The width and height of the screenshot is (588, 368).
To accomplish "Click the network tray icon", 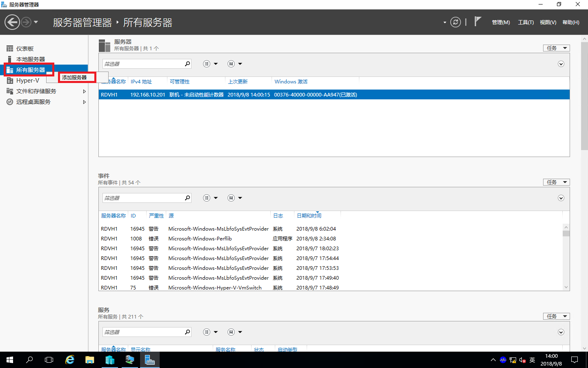I will coord(513,360).
